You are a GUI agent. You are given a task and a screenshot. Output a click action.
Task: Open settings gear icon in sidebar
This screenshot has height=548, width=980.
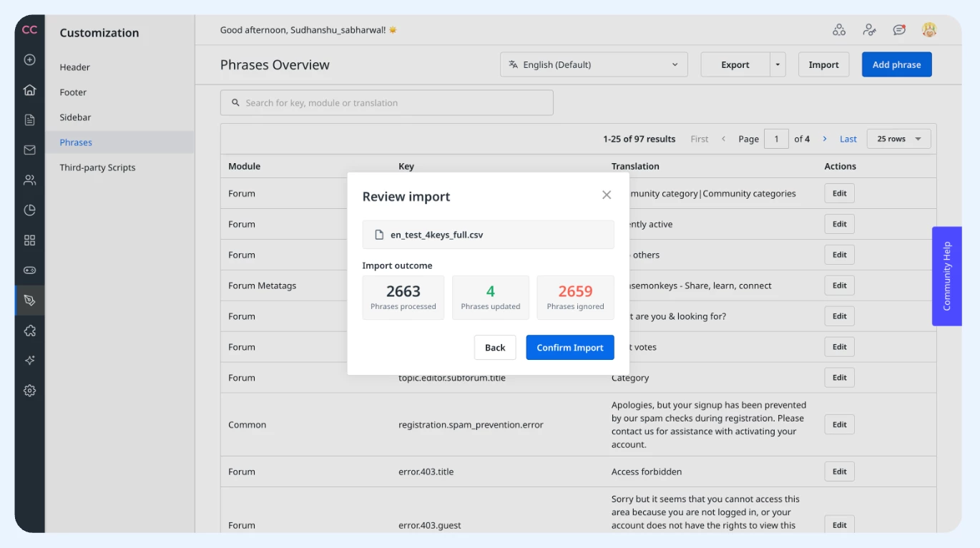29,391
